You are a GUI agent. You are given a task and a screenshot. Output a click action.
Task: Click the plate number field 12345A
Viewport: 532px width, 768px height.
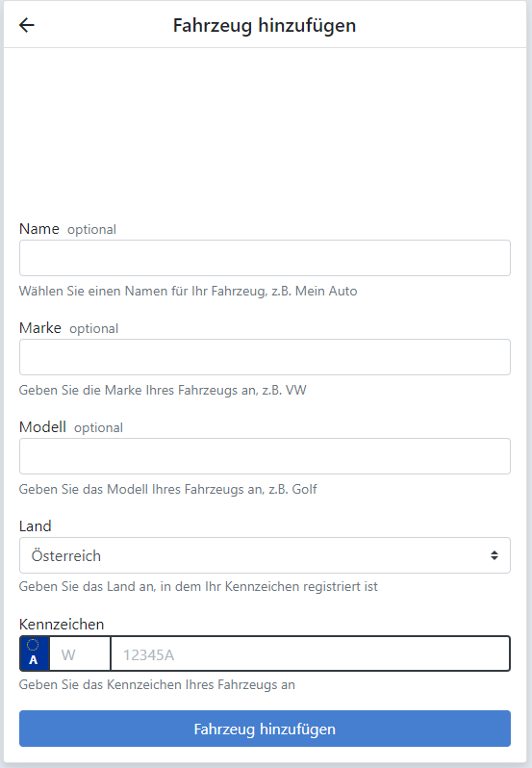pos(311,653)
